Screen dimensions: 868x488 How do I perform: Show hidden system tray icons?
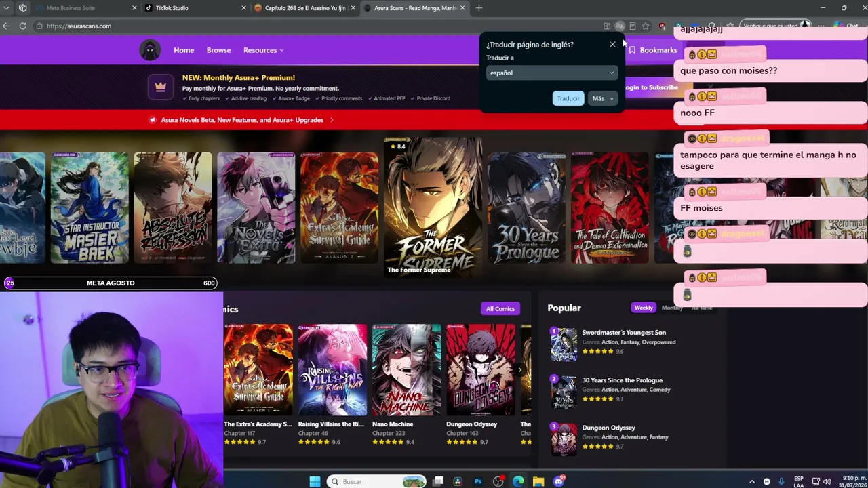(x=752, y=481)
